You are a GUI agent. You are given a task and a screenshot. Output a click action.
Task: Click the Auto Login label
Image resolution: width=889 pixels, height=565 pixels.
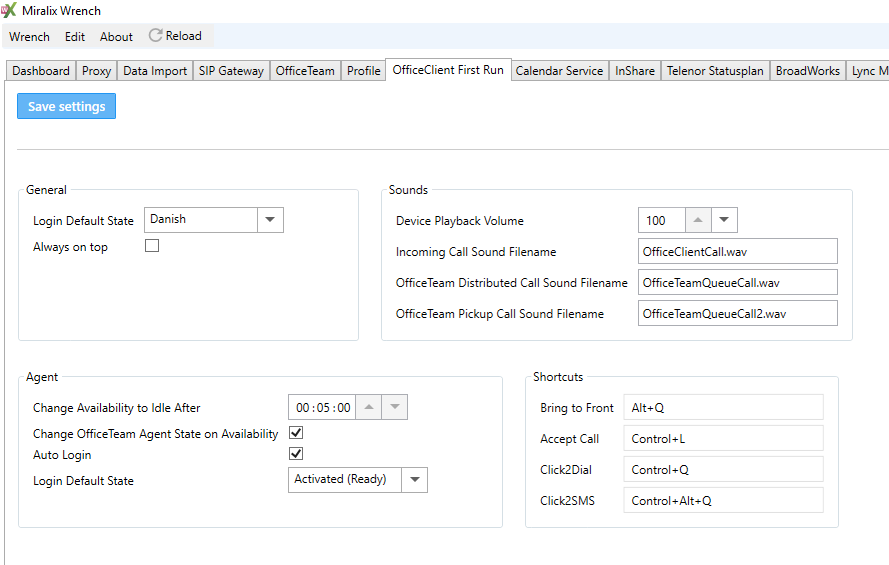[62, 455]
